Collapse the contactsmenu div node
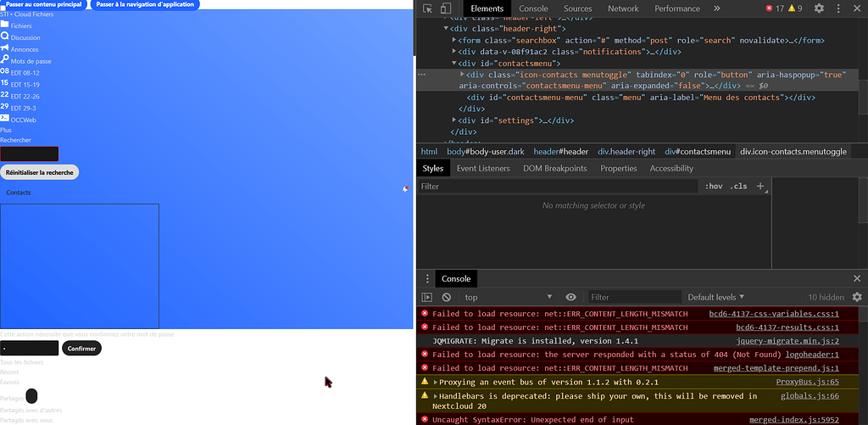 pyautogui.click(x=454, y=63)
